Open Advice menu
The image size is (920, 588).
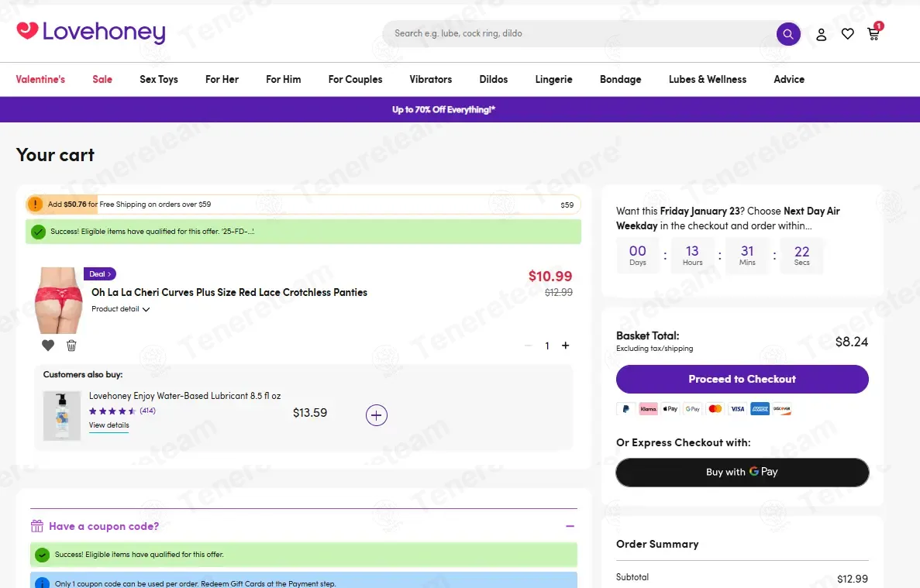[x=789, y=79]
